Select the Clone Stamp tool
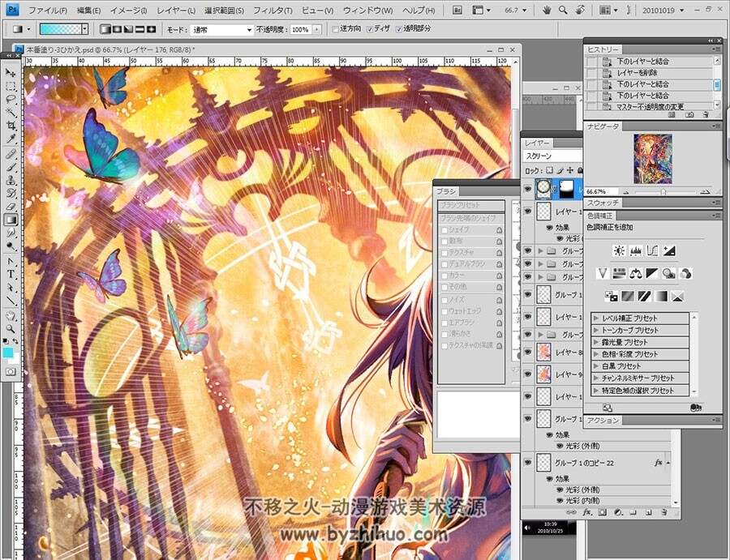This screenshot has height=560, width=730. (x=11, y=180)
